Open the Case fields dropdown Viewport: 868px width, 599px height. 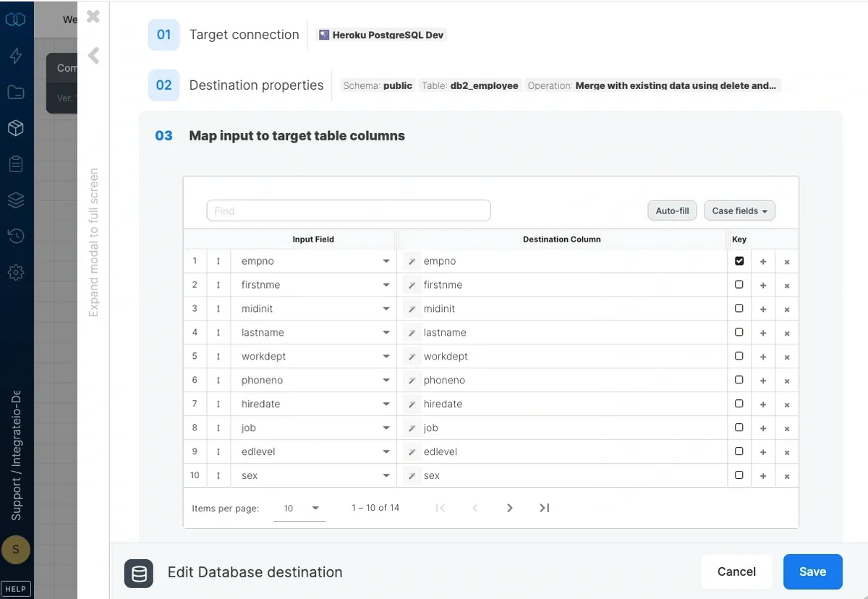739,210
